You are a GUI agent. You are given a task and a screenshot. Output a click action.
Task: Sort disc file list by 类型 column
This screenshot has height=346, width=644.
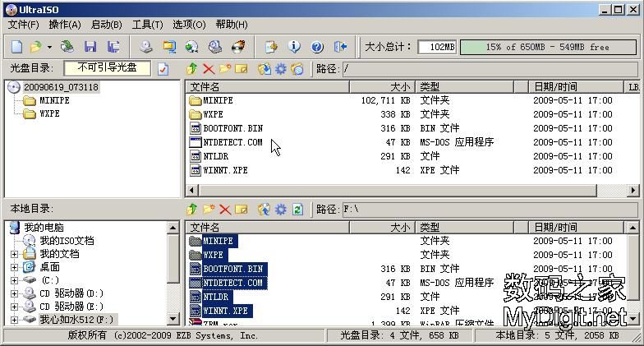click(x=465, y=87)
